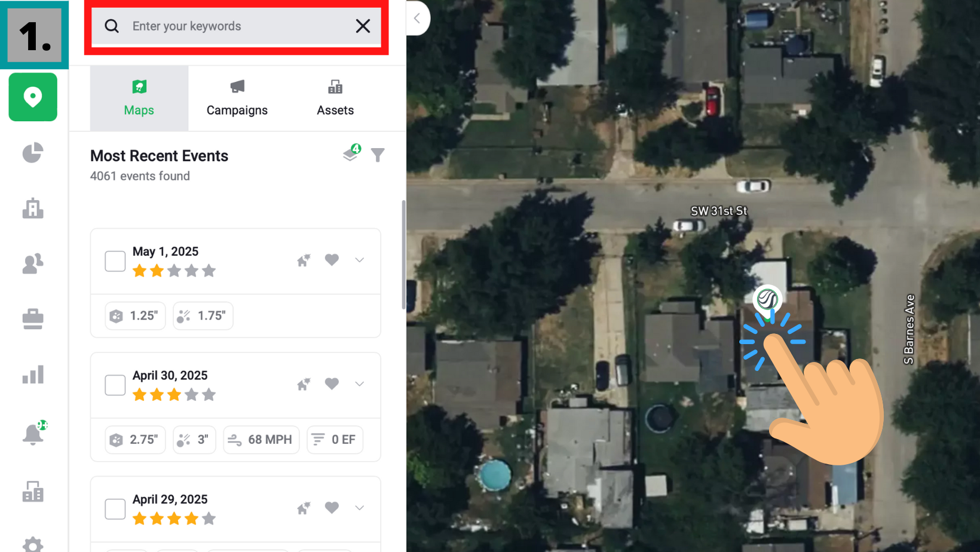Open the pie chart dashboard icon
Screen dimensions: 980x552
pos(33,153)
